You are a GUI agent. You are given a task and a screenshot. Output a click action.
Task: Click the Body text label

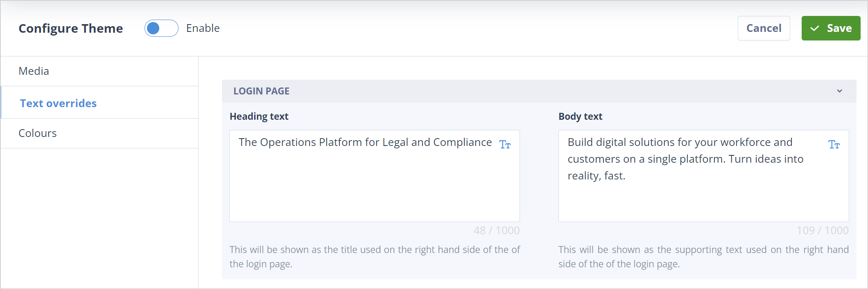pyautogui.click(x=580, y=116)
